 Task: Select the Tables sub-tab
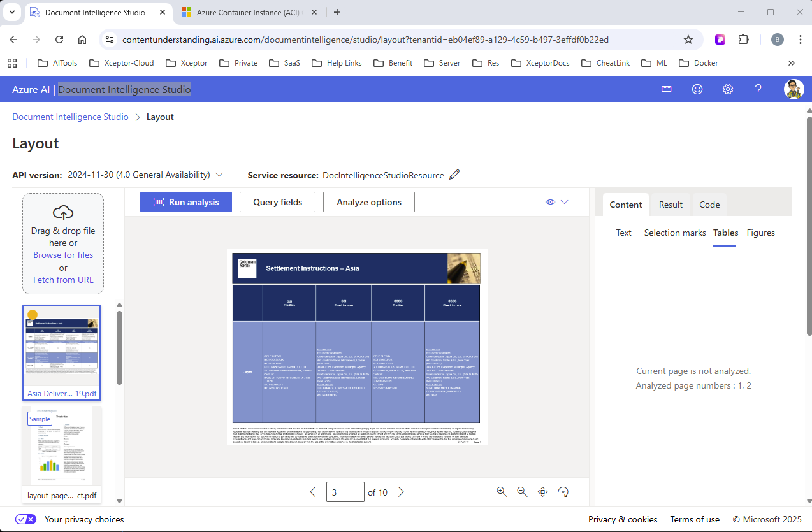pos(726,233)
